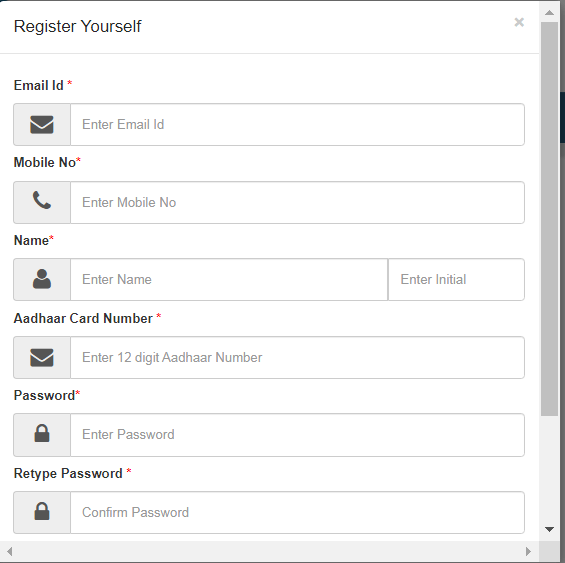The image size is (565, 563).
Task: Focus the Enter Email Id input
Action: pyautogui.click(x=297, y=125)
